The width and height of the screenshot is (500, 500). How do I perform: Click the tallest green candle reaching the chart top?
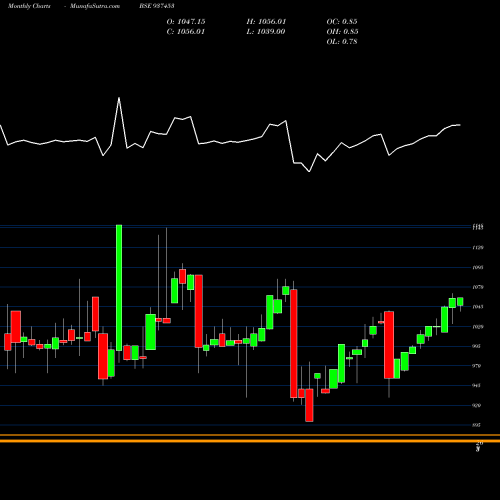point(119,288)
